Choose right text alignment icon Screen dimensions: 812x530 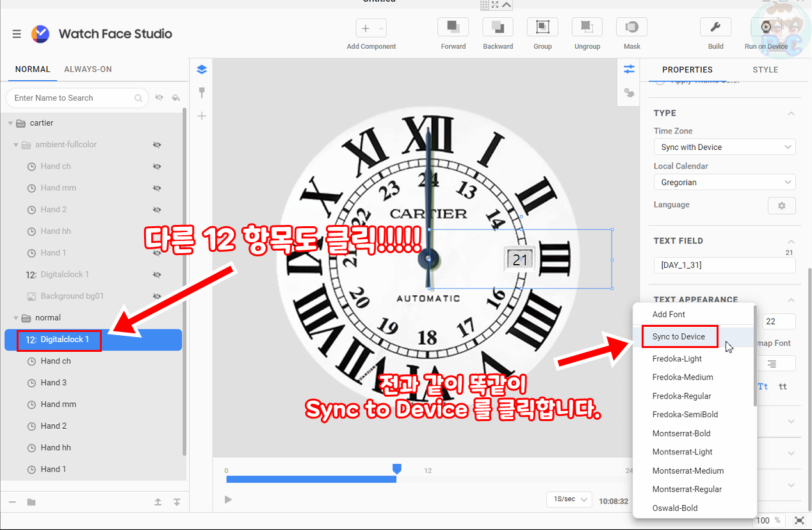[772, 363]
